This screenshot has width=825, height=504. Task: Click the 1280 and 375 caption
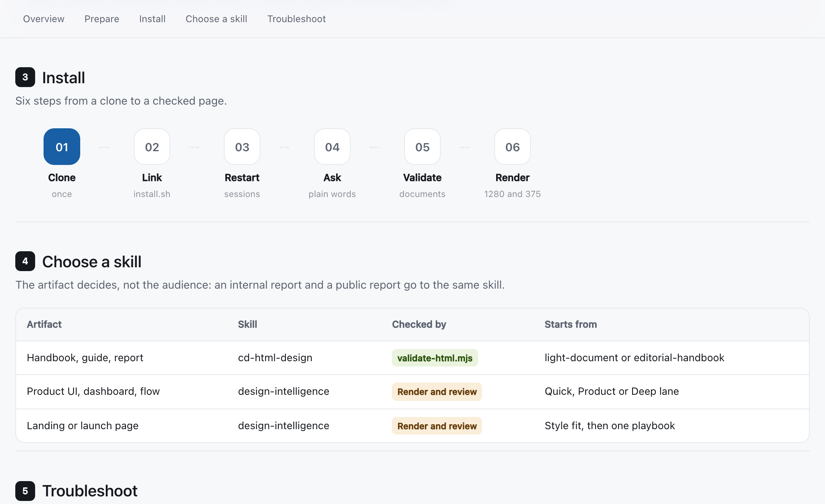point(513,194)
